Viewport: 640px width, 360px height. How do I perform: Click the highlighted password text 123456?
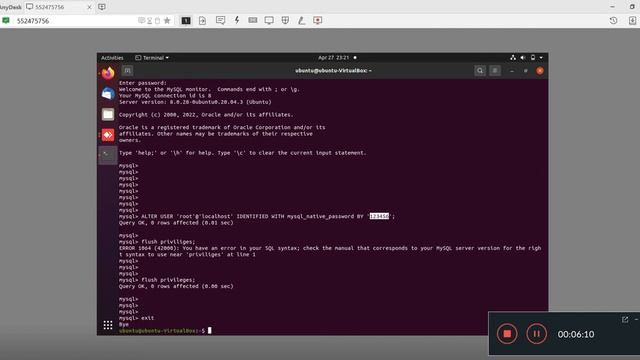(379, 216)
